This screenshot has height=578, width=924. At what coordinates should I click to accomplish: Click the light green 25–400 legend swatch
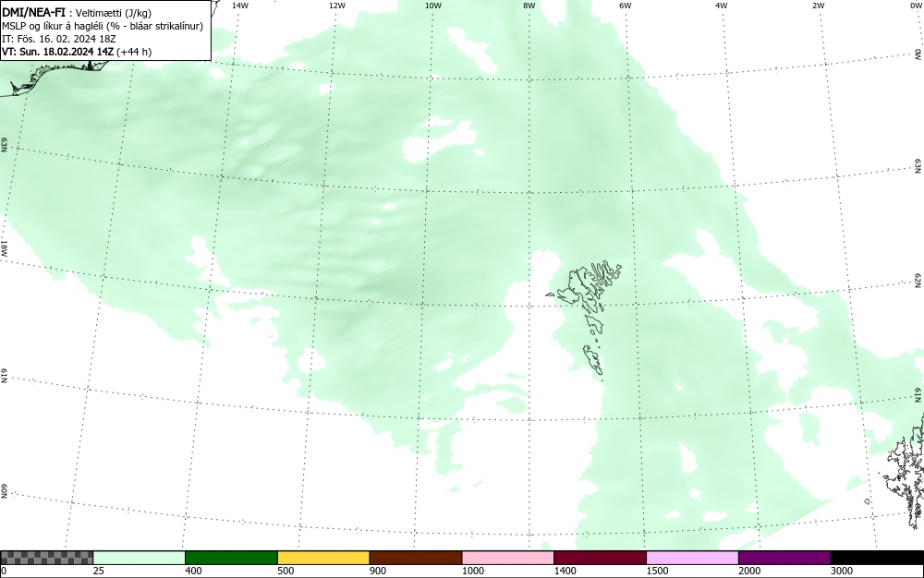(140, 558)
